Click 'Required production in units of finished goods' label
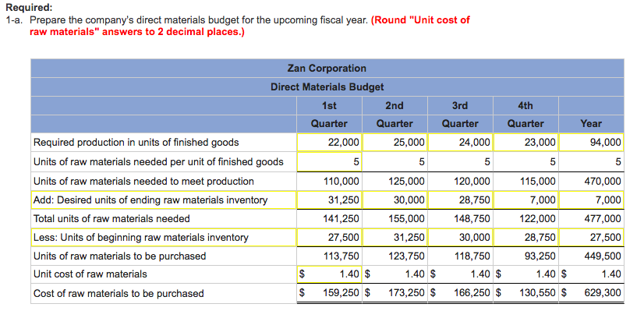This screenshot has width=644, height=318. click(136, 143)
